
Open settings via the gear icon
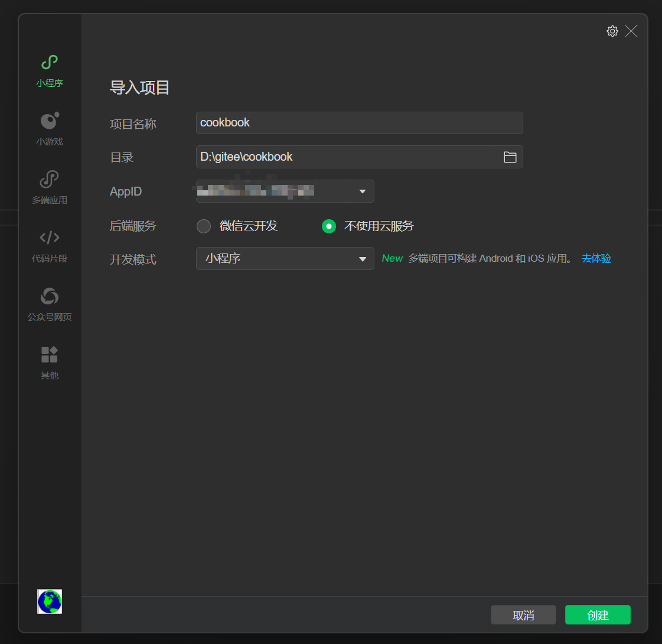612,31
